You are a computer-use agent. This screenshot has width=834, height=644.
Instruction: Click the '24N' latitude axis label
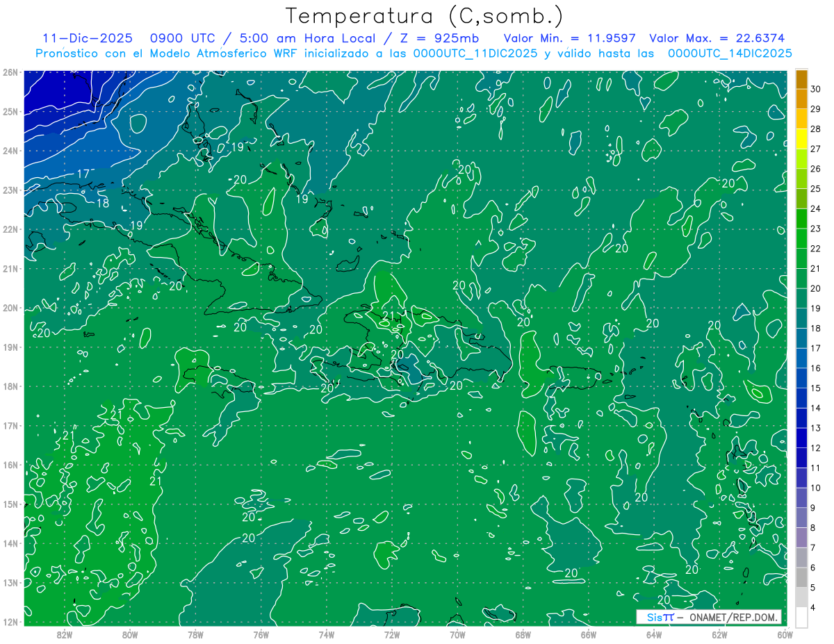(10, 151)
